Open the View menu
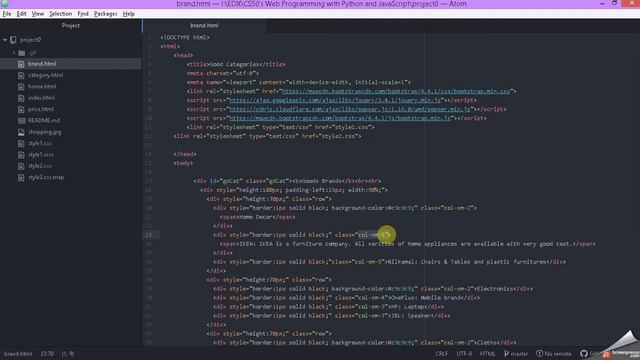 pyautogui.click(x=38, y=14)
